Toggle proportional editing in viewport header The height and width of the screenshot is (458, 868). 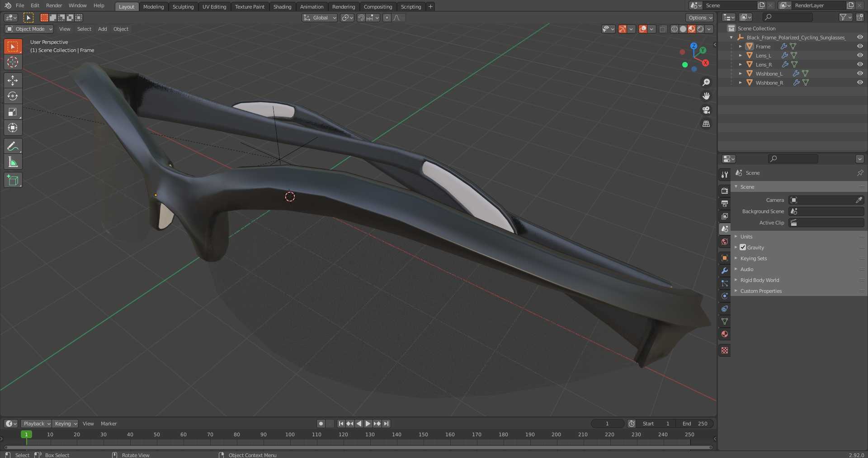(387, 18)
